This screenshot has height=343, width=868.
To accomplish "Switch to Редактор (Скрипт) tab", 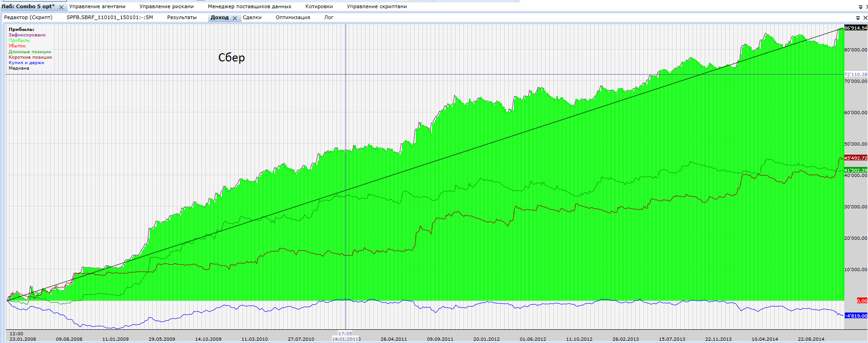I will tap(28, 17).
